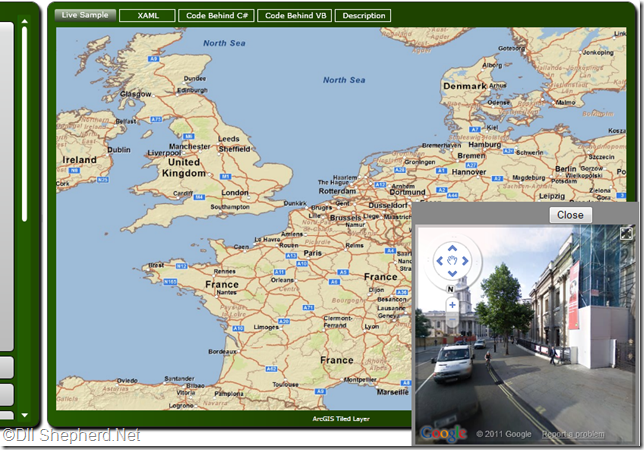
Task: Zoom out Street View with minus button
Action: pos(452,319)
